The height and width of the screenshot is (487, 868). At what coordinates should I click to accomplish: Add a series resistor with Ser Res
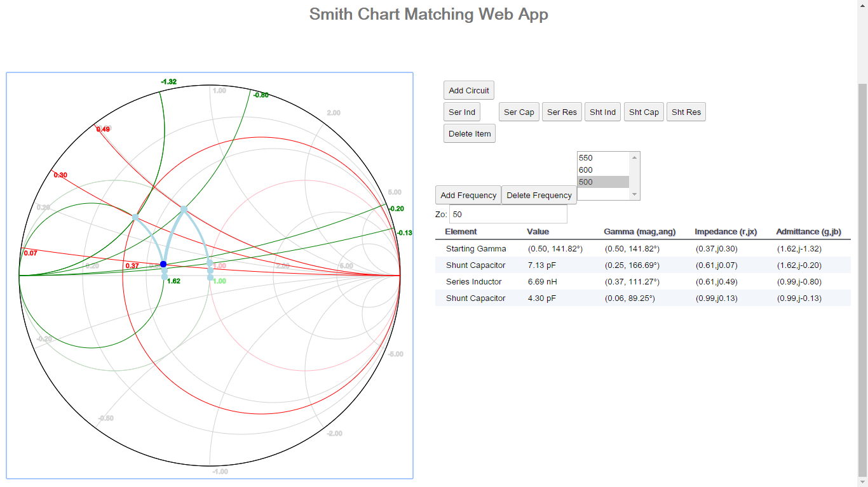click(562, 112)
